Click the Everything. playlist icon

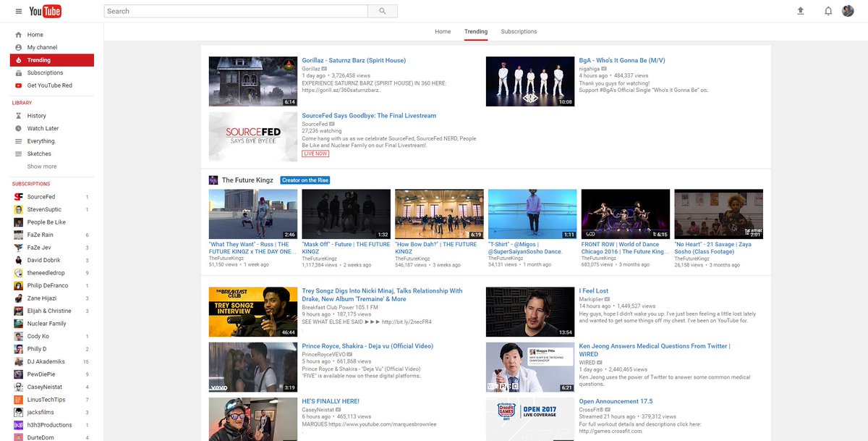tap(18, 141)
